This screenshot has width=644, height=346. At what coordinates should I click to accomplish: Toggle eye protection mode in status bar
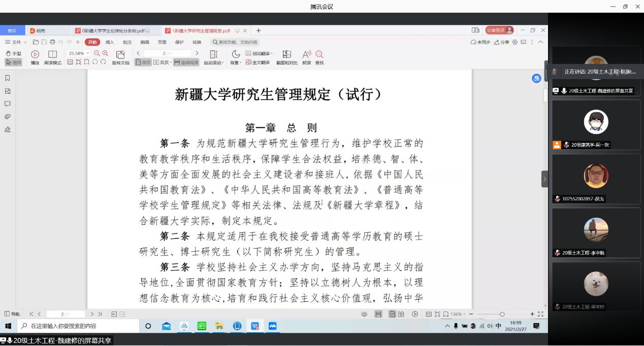pyautogui.click(x=364, y=315)
